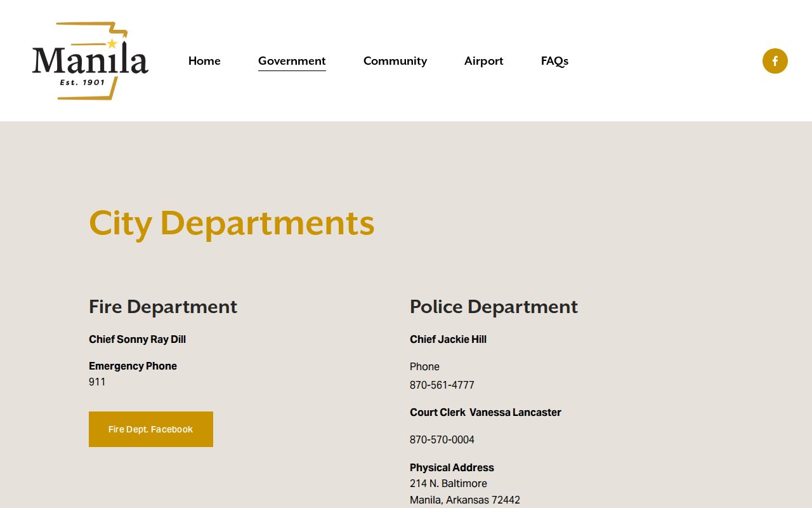Click the Emergency Phone label

(133, 366)
